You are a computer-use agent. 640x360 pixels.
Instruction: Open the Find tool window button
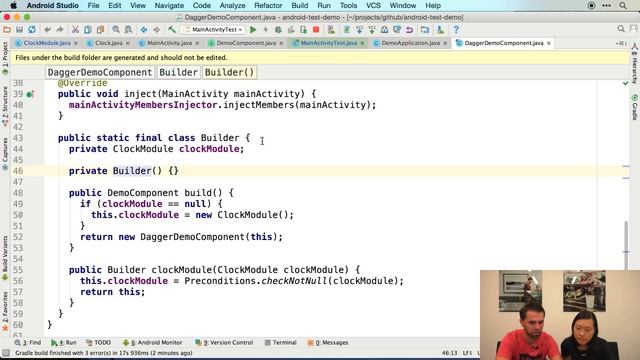(28, 342)
